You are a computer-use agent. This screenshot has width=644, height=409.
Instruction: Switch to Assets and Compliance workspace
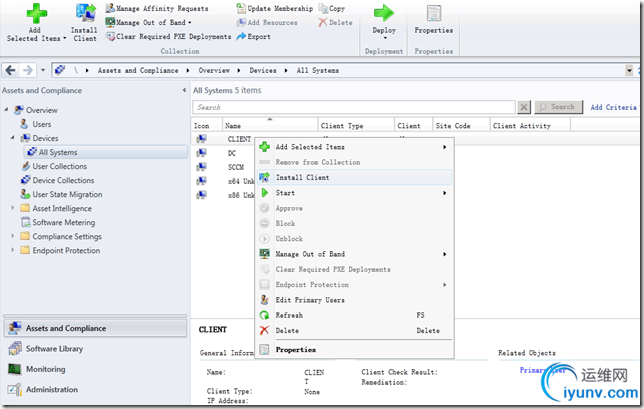pyautogui.click(x=95, y=328)
